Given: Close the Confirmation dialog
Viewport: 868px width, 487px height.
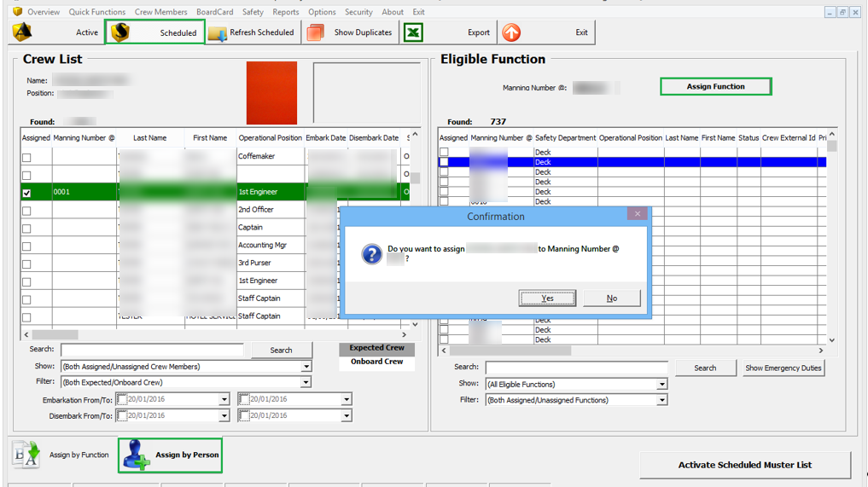Looking at the screenshot, I should (638, 213).
